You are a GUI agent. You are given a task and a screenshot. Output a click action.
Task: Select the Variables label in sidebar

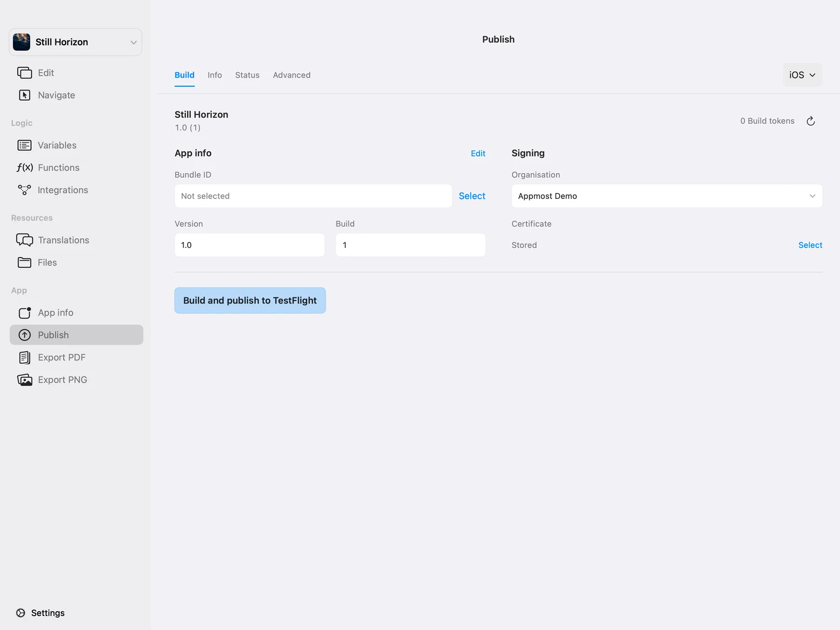click(57, 146)
